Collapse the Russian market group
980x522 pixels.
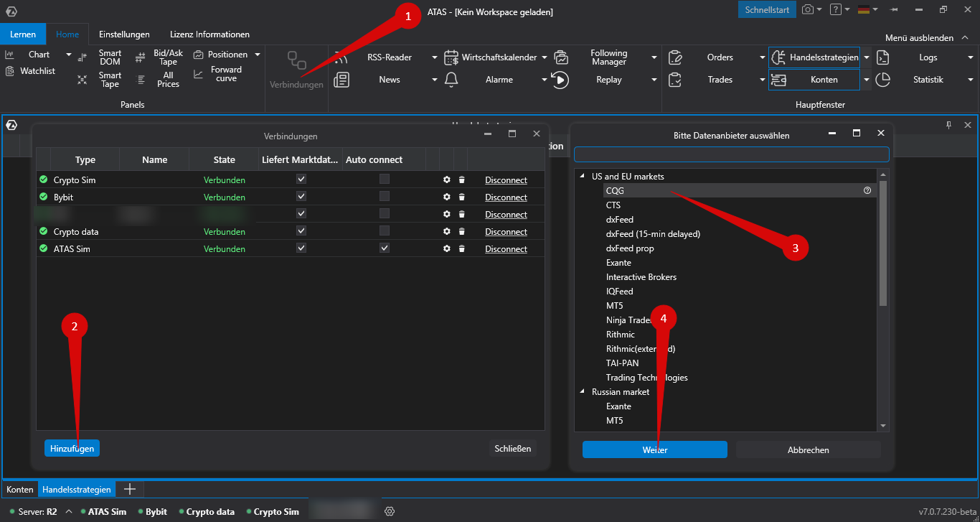tap(582, 391)
